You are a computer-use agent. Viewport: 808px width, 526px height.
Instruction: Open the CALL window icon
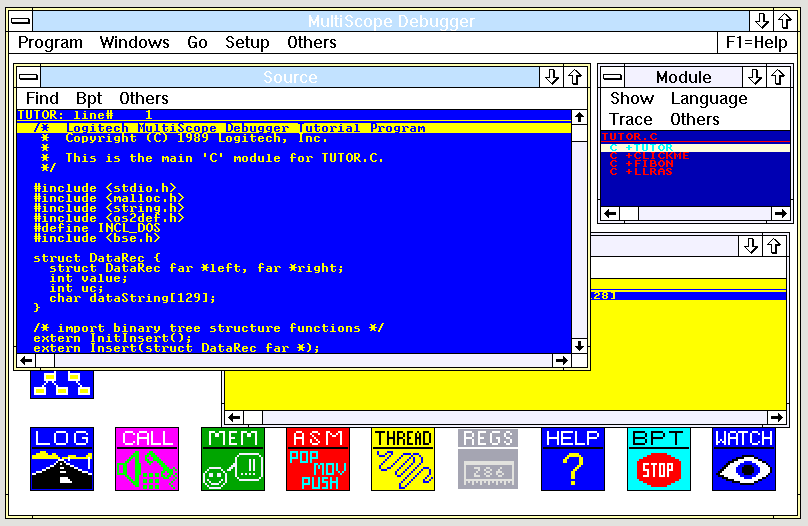tap(147, 459)
